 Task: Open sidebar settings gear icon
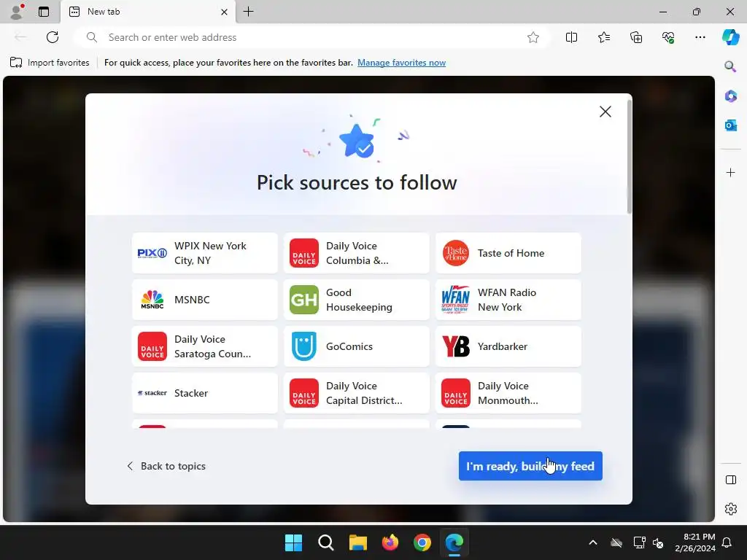[x=730, y=509]
